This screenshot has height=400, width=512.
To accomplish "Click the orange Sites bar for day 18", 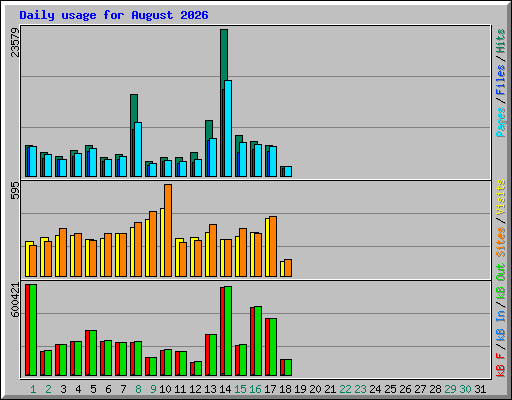I will pos(288,268).
